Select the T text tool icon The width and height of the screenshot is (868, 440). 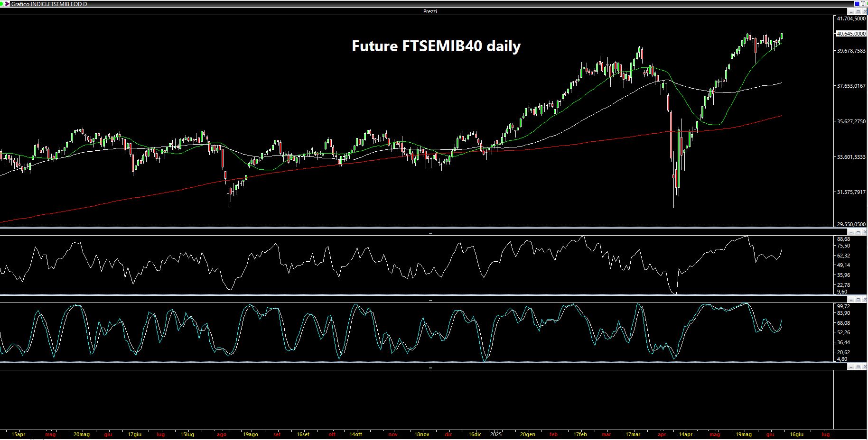tap(863, 4)
